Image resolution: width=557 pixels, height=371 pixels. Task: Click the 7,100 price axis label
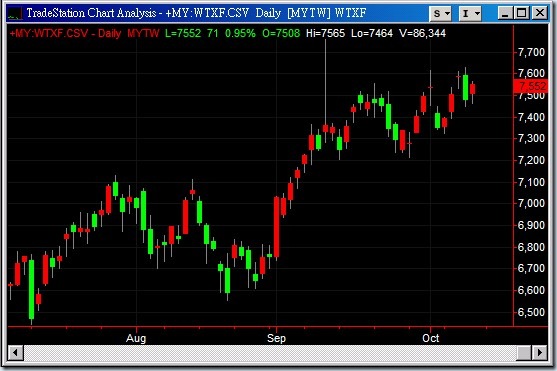[x=531, y=182]
